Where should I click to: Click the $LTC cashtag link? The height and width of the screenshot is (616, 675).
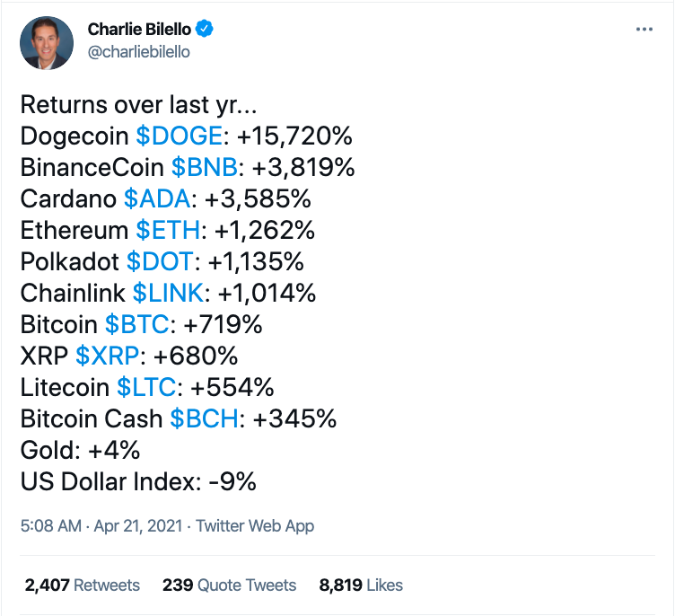click(148, 388)
